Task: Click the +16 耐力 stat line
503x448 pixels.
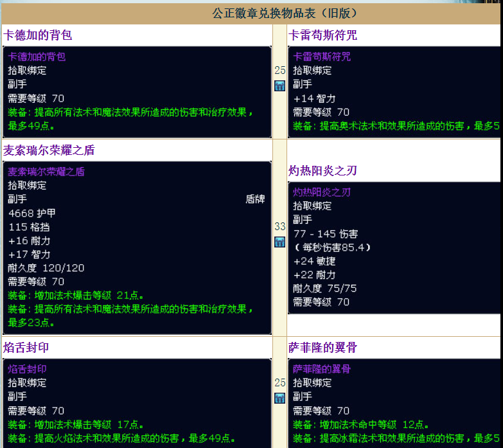Action: tap(29, 240)
